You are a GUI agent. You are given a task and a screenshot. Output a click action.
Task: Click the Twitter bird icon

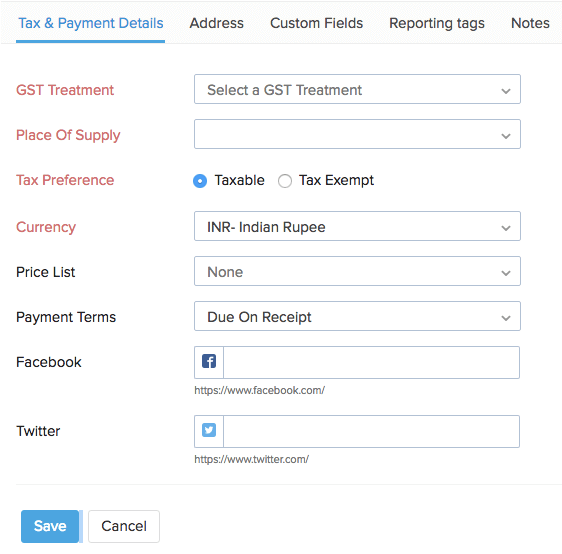point(209,430)
